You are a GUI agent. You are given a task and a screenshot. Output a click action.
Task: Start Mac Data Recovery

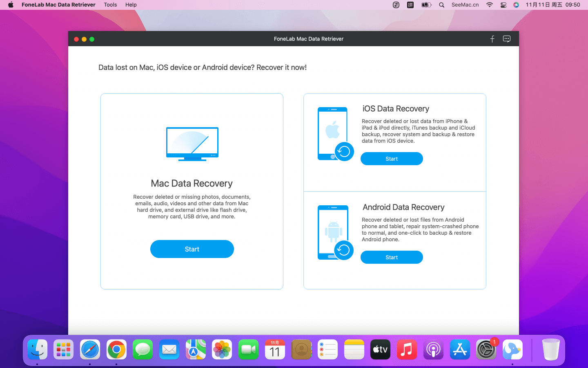click(x=192, y=249)
